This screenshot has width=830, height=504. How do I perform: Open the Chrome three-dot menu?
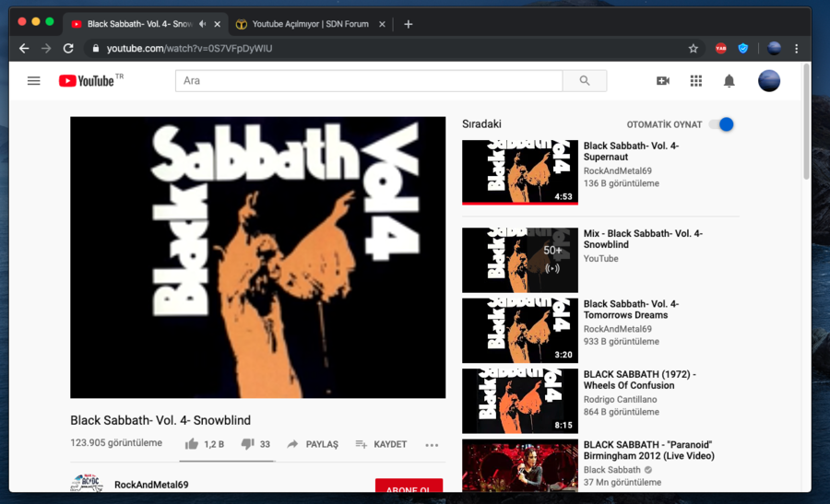(796, 48)
